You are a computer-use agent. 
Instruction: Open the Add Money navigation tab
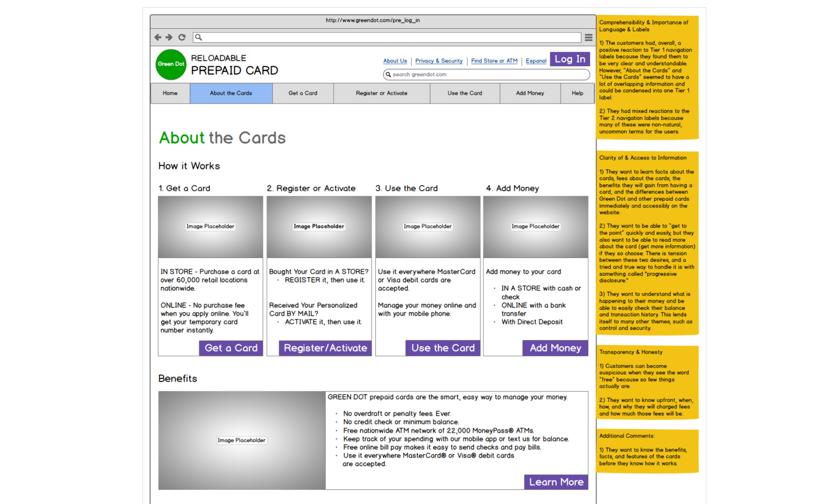pos(530,93)
